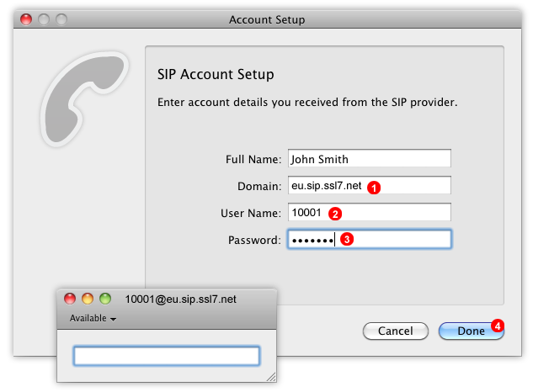Viewport: 533px width, 392px height.
Task: Click the grey phone handset icon
Action: coord(84,99)
